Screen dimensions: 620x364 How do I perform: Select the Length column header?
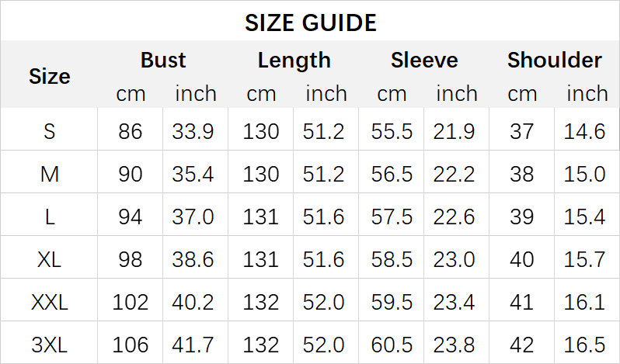pyautogui.click(x=294, y=61)
